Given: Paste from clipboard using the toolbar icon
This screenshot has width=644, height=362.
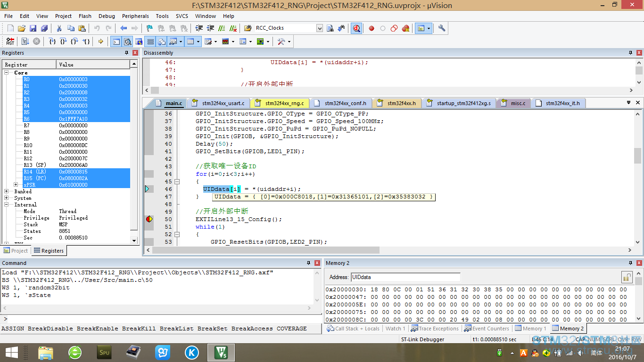Looking at the screenshot, I should (82, 28).
